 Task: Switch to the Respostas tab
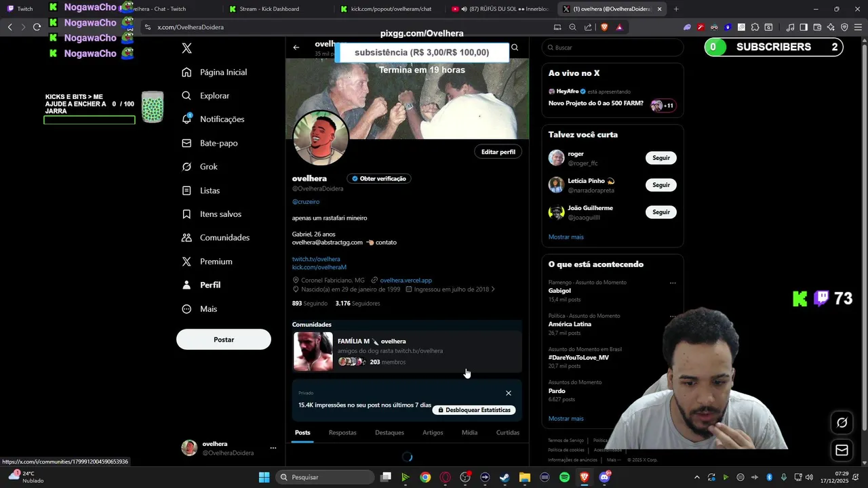coord(342,432)
